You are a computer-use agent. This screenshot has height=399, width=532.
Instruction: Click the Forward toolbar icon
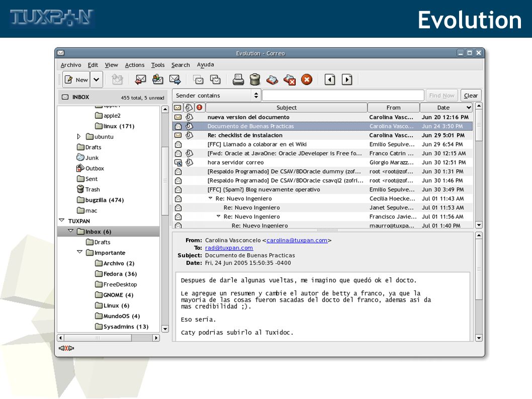tap(175, 80)
